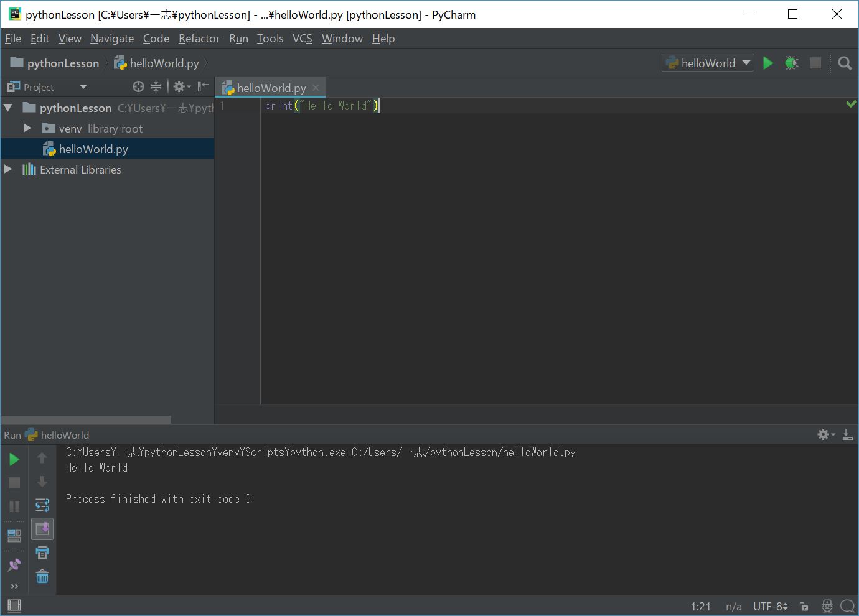This screenshot has width=859, height=616.
Task: Clear all console output trash icon
Action: point(42,576)
